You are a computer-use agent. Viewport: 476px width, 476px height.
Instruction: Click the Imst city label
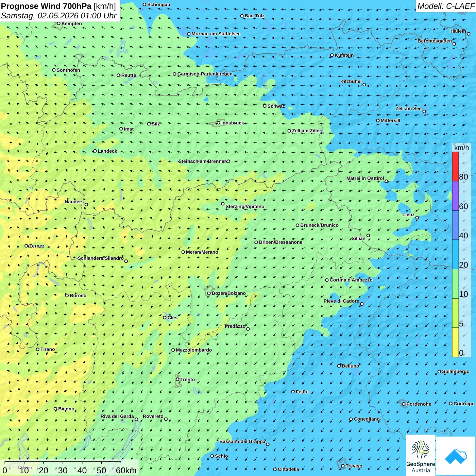click(x=129, y=129)
